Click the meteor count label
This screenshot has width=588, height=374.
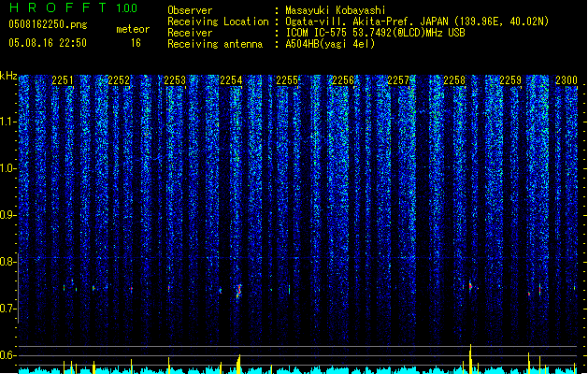133,29
